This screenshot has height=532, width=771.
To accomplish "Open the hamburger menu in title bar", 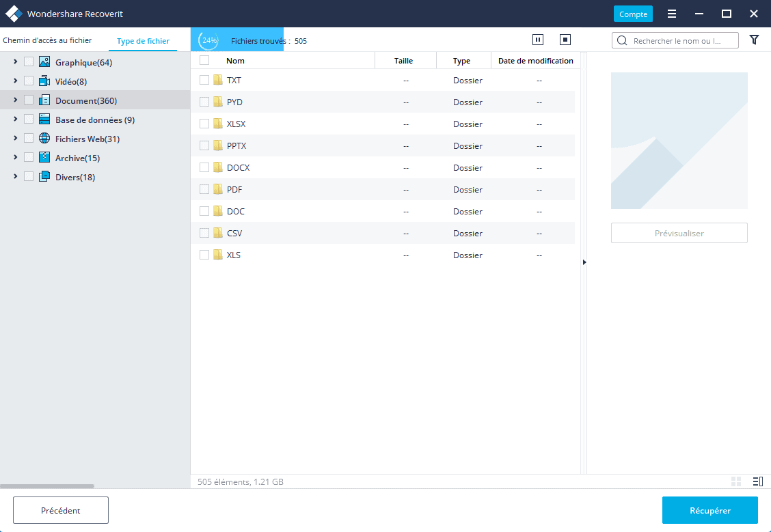I will click(x=672, y=14).
